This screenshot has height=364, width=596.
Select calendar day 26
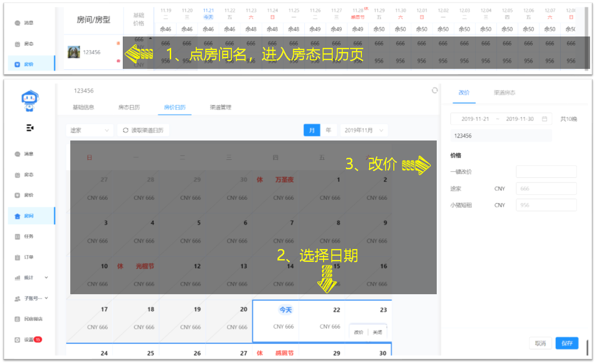[x=183, y=350]
